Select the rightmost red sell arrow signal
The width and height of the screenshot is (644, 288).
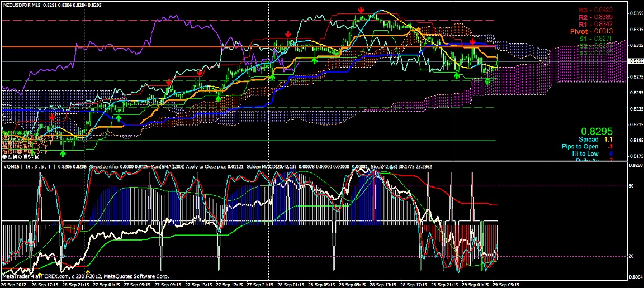(x=472, y=42)
